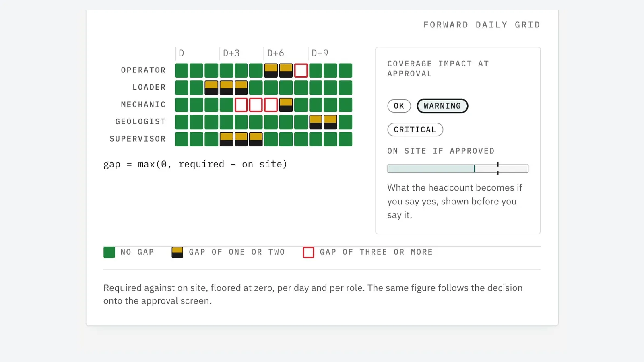Click the black marker on the headcount bar
Screen dimensions: 644x362
498,169
